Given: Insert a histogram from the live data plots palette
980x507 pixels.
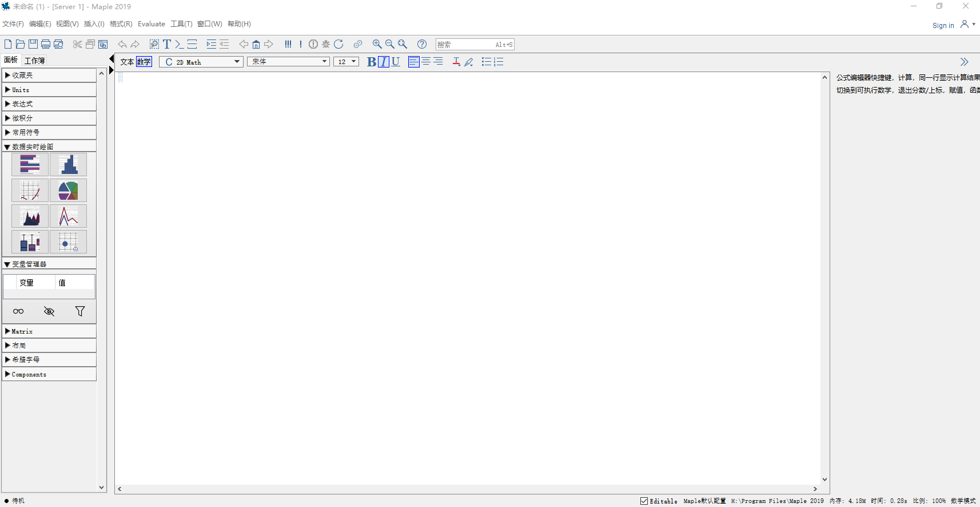Looking at the screenshot, I should (x=68, y=165).
